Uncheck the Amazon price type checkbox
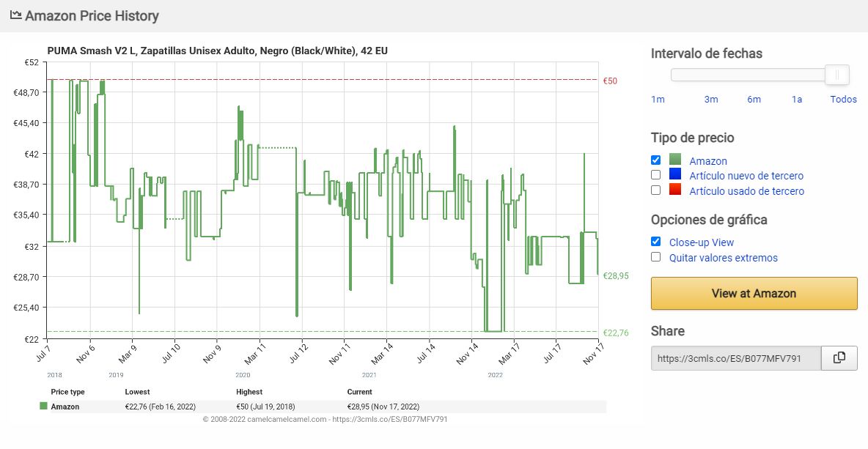Image resolution: width=868 pixels, height=449 pixels. click(x=656, y=160)
